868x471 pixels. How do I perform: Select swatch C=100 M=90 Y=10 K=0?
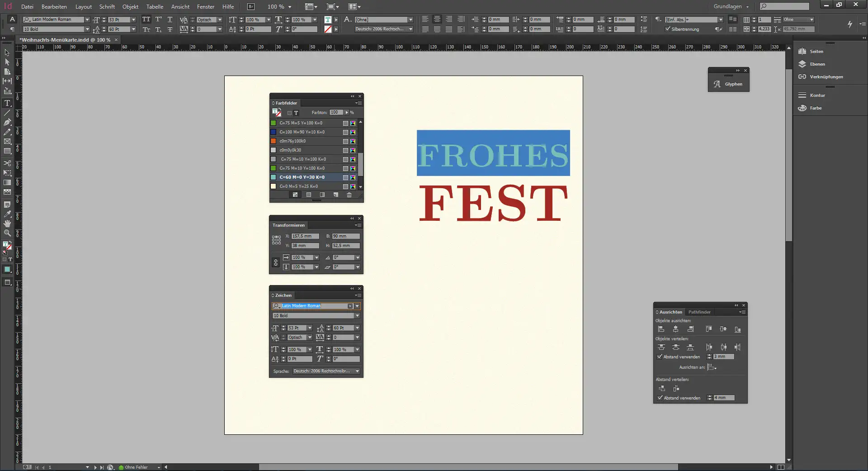302,132
